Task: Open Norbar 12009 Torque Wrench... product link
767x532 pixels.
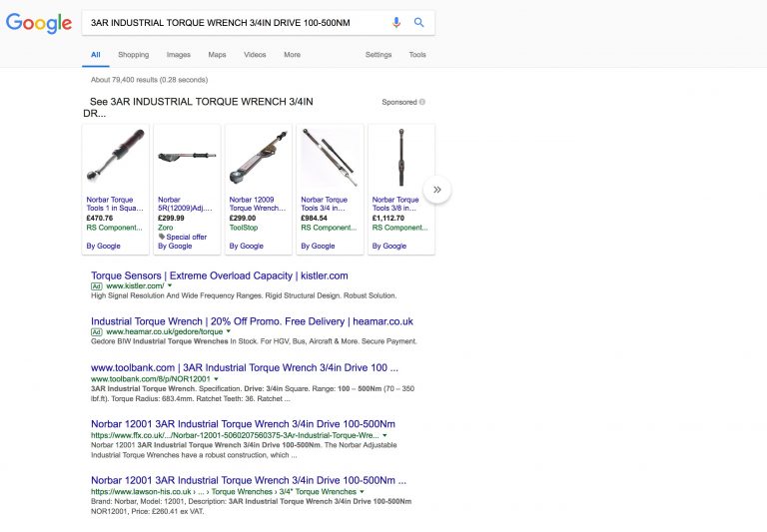Action: tap(258, 204)
